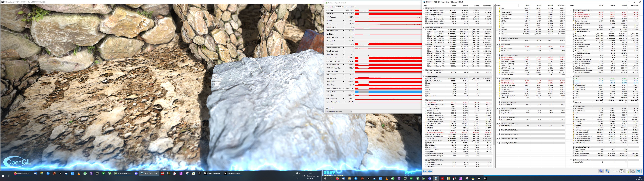This screenshot has width=644, height=181.
Task: Collapse DDR5 DIMM [#3] sensor group
Action: click(x=497, y=79)
